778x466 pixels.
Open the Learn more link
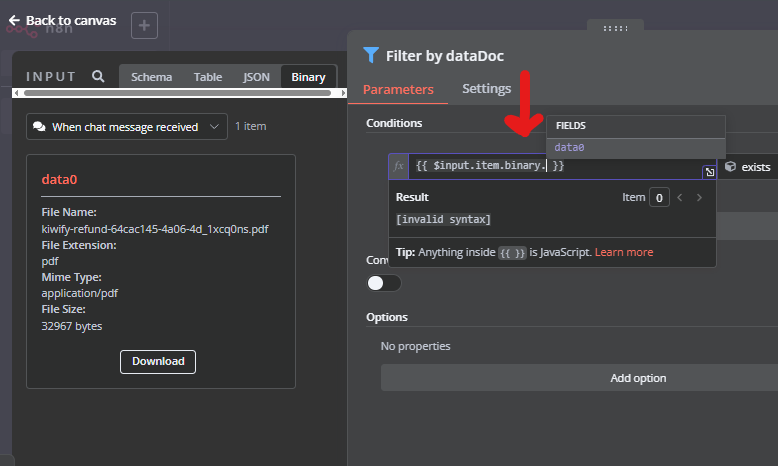point(624,252)
